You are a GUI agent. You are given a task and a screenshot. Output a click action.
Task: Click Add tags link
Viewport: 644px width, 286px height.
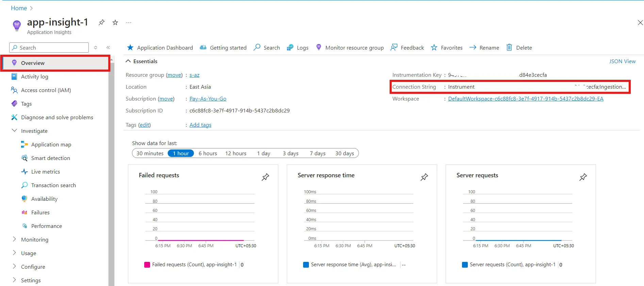click(200, 125)
